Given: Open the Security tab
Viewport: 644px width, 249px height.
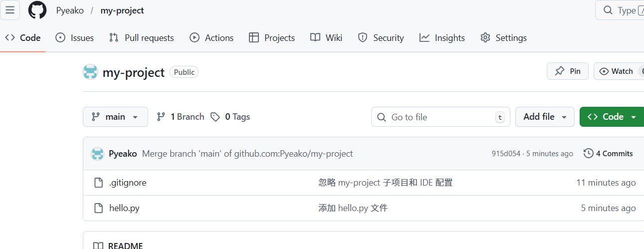Looking at the screenshot, I should tap(381, 38).
